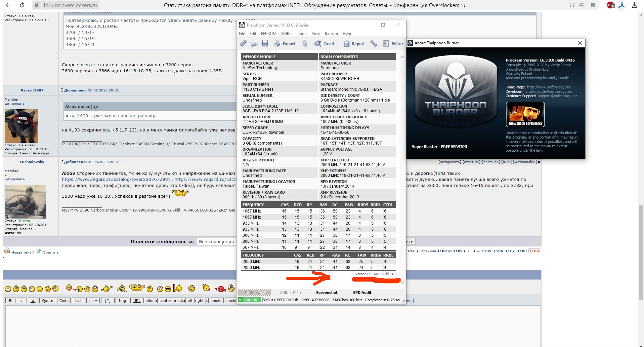Click the List= BBCode button

pos(93,301)
